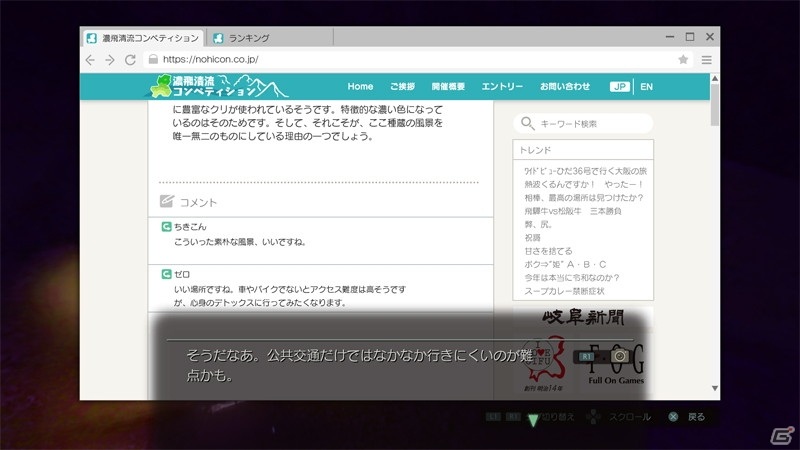Screen dimensions: 800x450
Task: Click the favicon on ランキング tab
Action: click(x=218, y=38)
